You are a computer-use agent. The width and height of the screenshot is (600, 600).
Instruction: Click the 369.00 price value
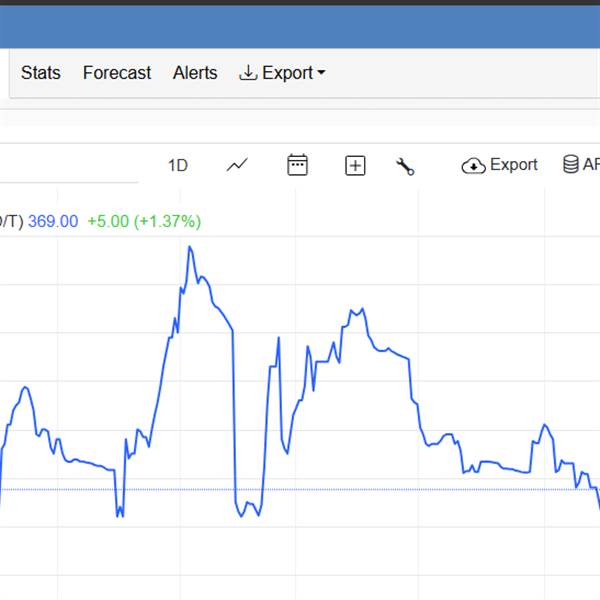pyautogui.click(x=53, y=221)
